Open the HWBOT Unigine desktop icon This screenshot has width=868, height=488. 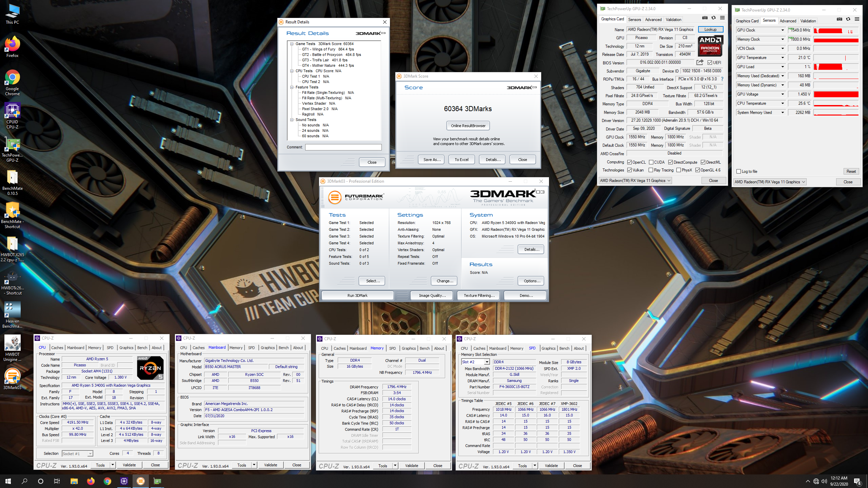click(x=13, y=348)
